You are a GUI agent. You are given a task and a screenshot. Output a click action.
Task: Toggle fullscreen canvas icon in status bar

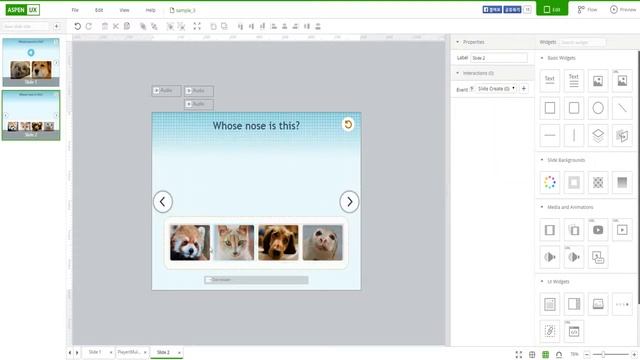tap(519, 354)
